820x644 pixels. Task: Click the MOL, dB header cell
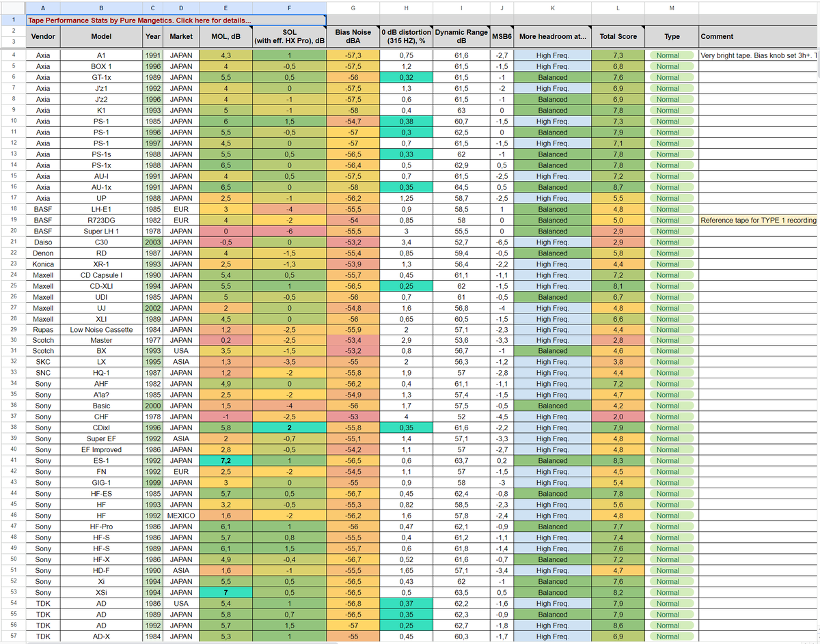225,37
